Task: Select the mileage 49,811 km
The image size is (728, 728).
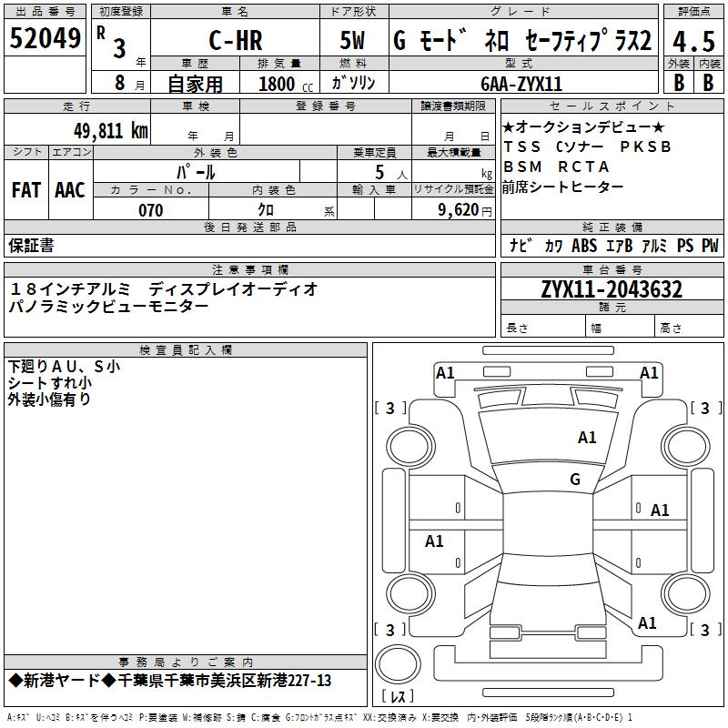Action: (x=110, y=131)
